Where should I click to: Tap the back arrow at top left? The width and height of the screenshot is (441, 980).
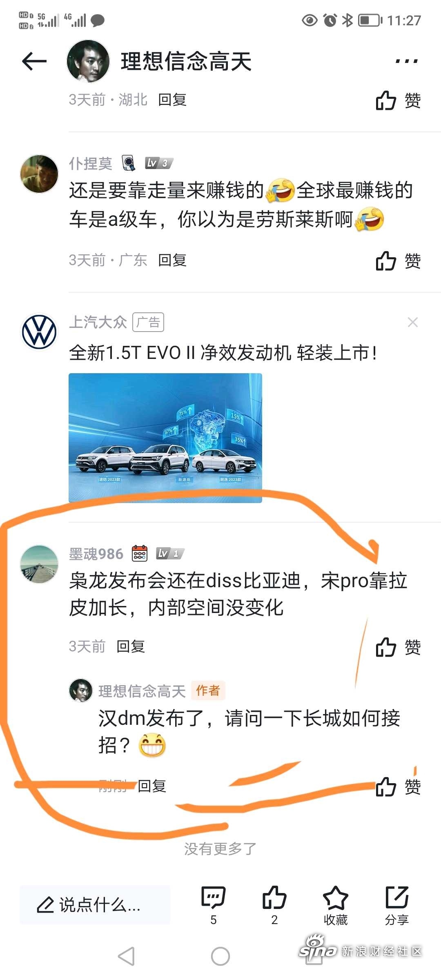[x=34, y=61]
